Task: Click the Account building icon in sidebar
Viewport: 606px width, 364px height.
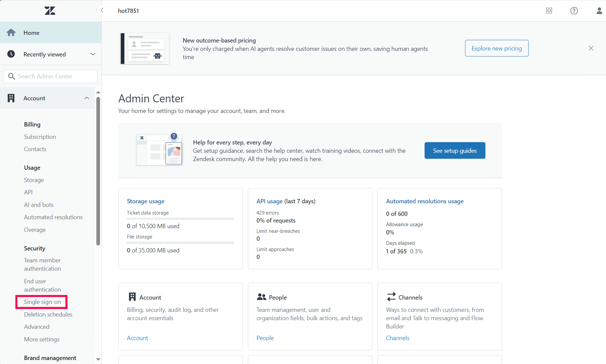Action: (x=11, y=98)
